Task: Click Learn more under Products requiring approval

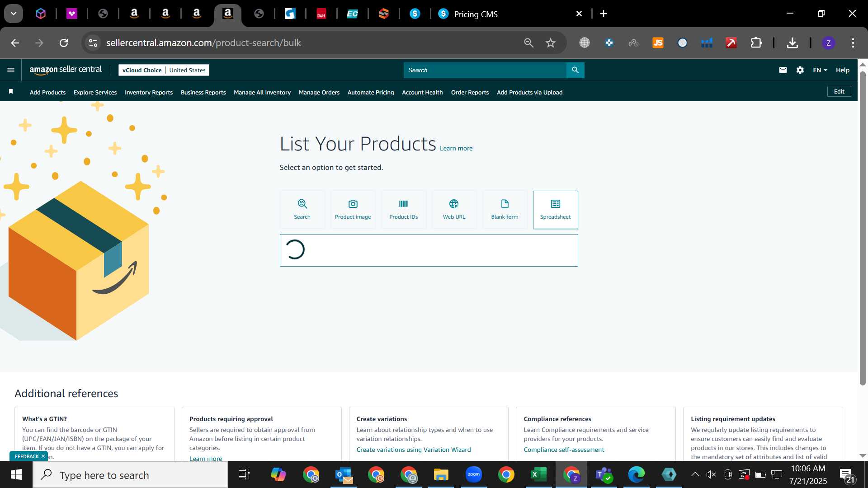Action: tap(206, 458)
